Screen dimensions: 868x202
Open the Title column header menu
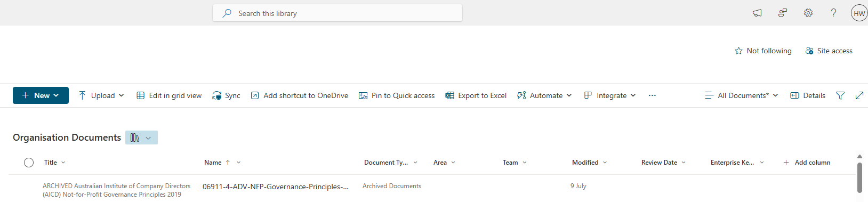(x=55, y=163)
